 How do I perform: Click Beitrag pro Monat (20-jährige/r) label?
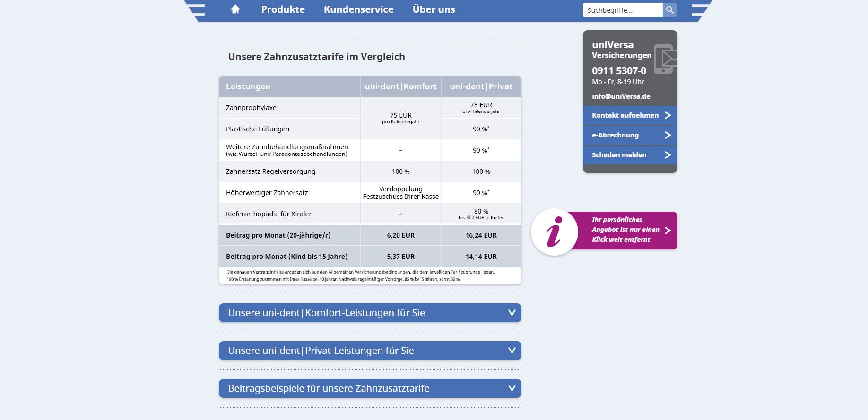(278, 235)
